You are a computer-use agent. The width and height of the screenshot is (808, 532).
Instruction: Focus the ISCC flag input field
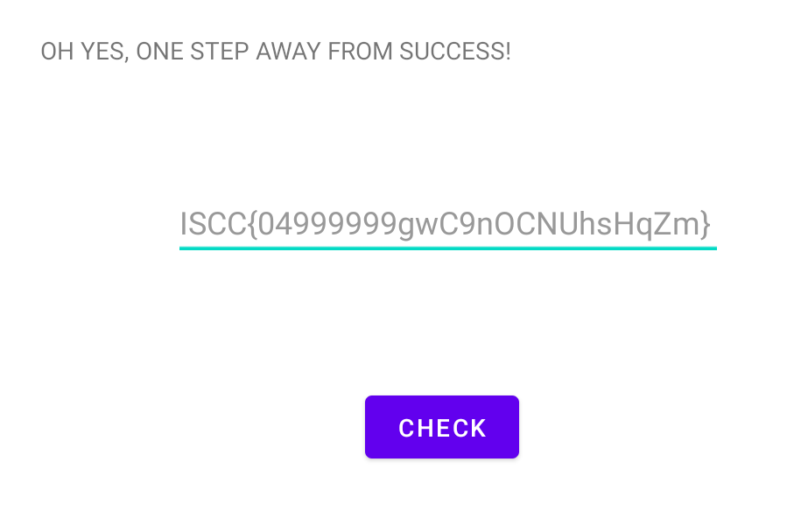[448, 225]
